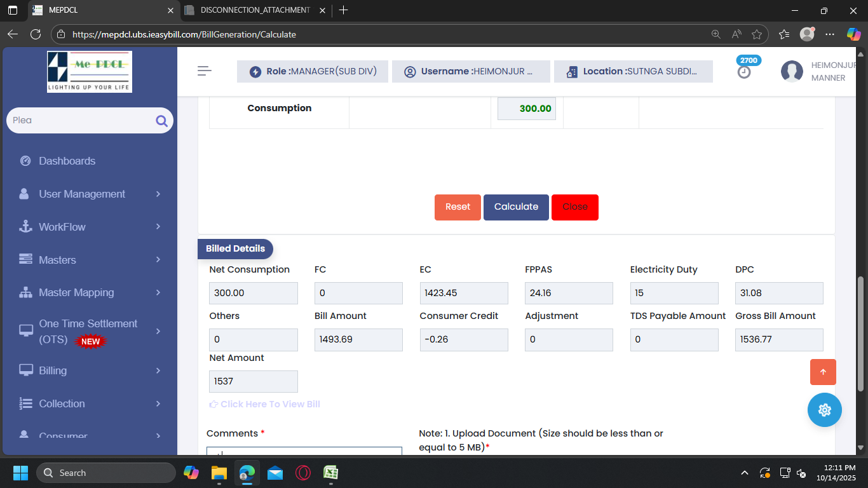Click the One Time Settlement monitor icon

pyautogui.click(x=26, y=330)
